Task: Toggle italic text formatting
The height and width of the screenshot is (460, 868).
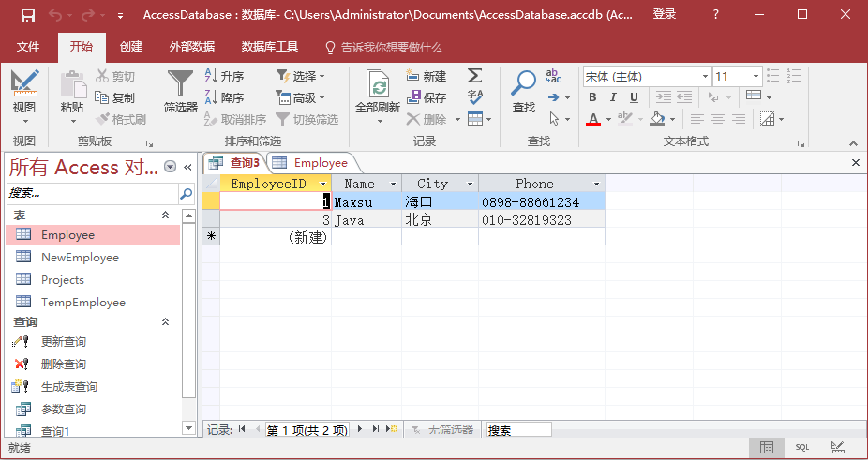Action: pos(613,97)
